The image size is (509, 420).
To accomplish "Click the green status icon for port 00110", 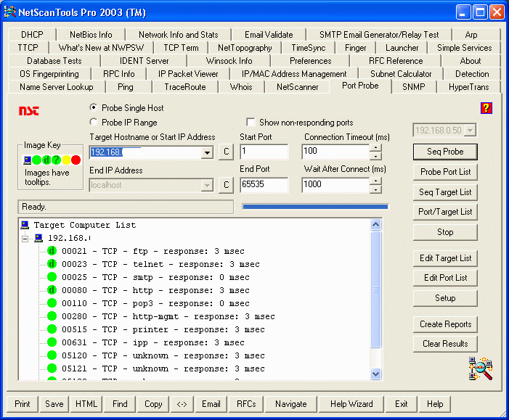I will click(x=52, y=303).
